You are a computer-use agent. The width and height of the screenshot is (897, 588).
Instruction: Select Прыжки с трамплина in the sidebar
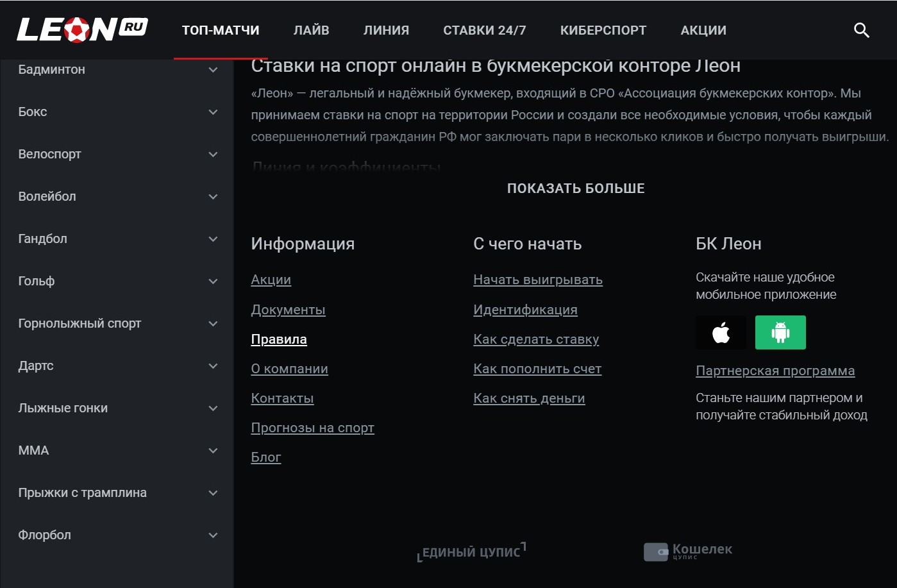tap(83, 492)
